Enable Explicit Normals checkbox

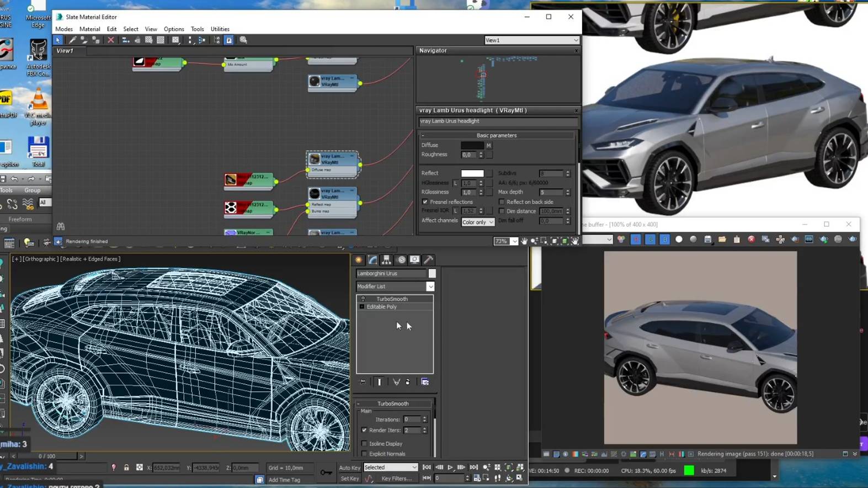(x=364, y=454)
